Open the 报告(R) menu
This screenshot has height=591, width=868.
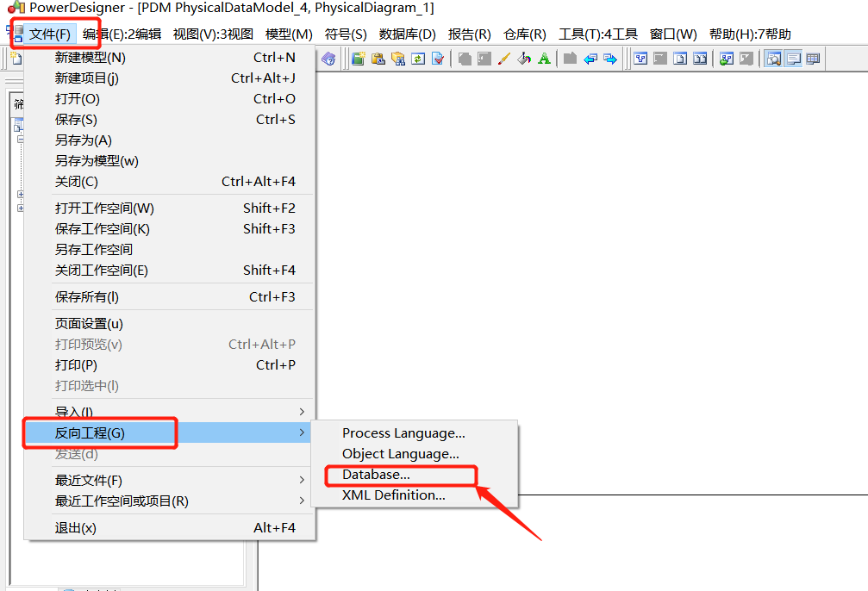(x=470, y=34)
